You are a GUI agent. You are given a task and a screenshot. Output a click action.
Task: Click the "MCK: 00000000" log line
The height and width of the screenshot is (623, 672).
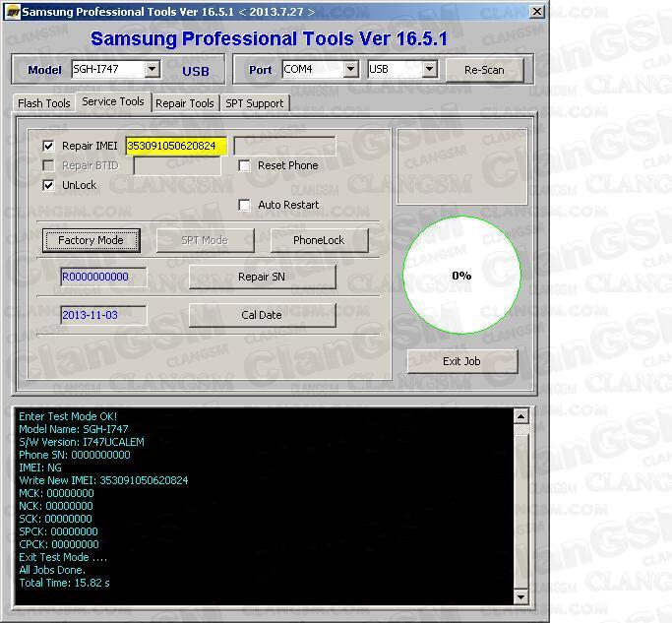pos(56,493)
